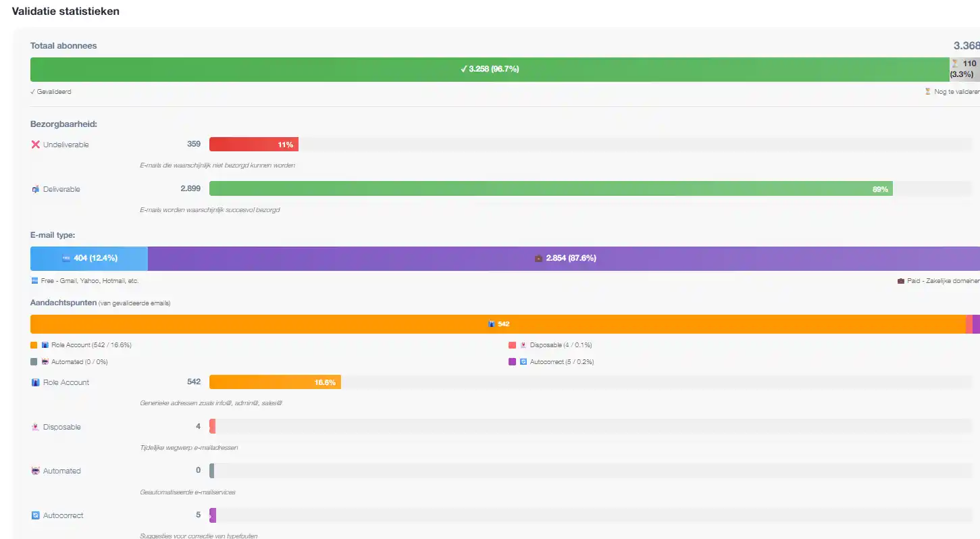The width and height of the screenshot is (980, 539).
Task: Click the purple Paid segment 2.854 (87.6%)
Action: pyautogui.click(x=564, y=259)
